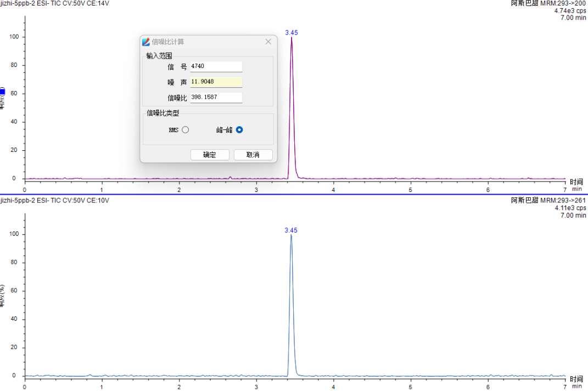Choose the 峰-峰 radio option

[239, 130]
